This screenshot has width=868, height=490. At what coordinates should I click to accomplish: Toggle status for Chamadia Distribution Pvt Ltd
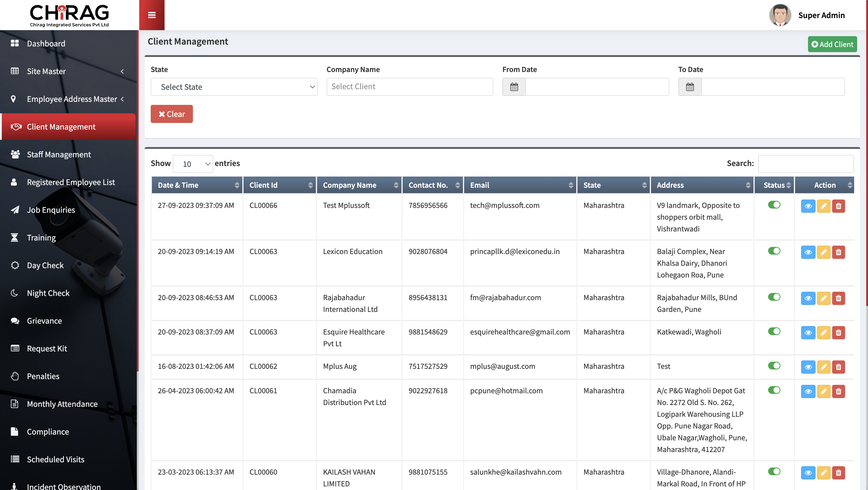click(x=774, y=390)
